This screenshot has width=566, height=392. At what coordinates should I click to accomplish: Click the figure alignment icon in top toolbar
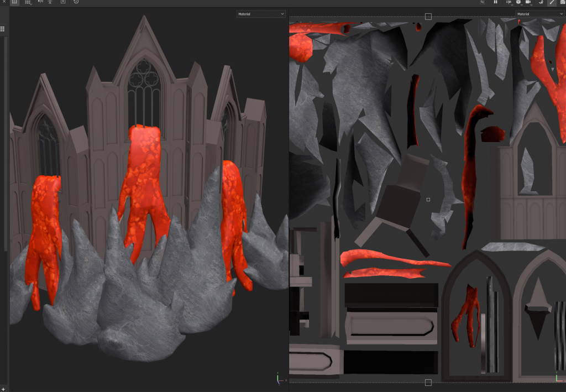(x=51, y=2)
